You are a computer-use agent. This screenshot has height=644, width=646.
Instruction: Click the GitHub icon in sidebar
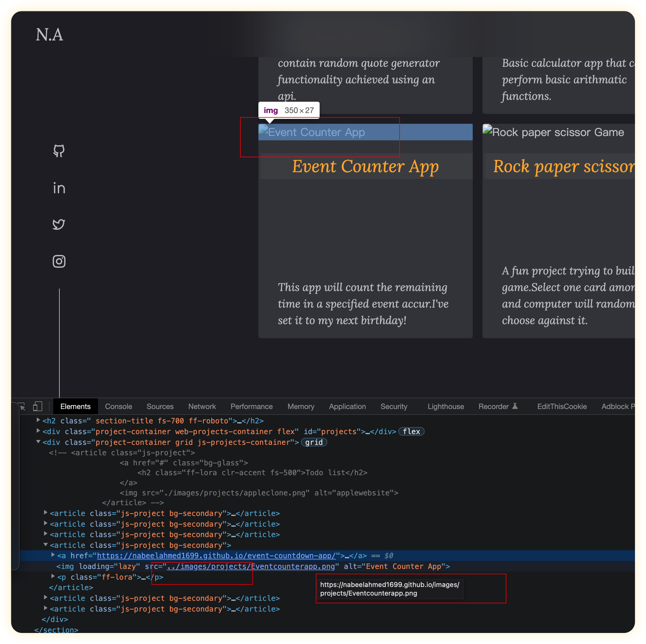[59, 150]
